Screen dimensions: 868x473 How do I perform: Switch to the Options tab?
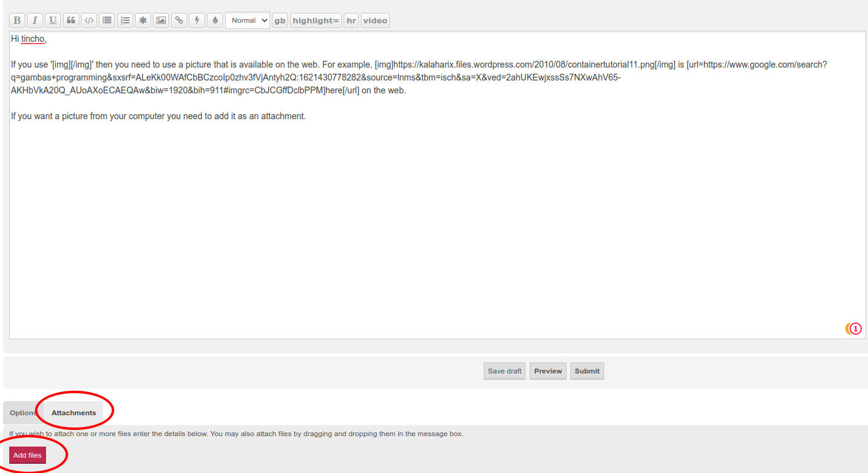click(23, 413)
